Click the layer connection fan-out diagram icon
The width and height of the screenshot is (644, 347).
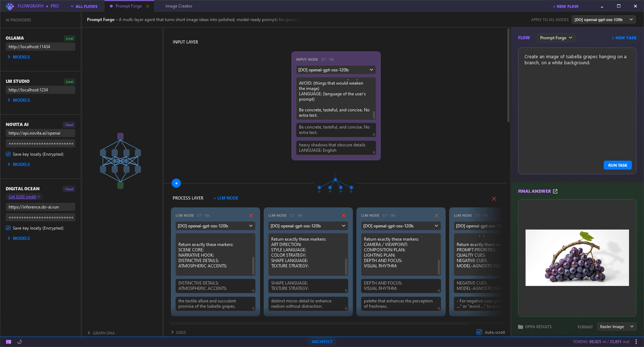[x=335, y=183]
